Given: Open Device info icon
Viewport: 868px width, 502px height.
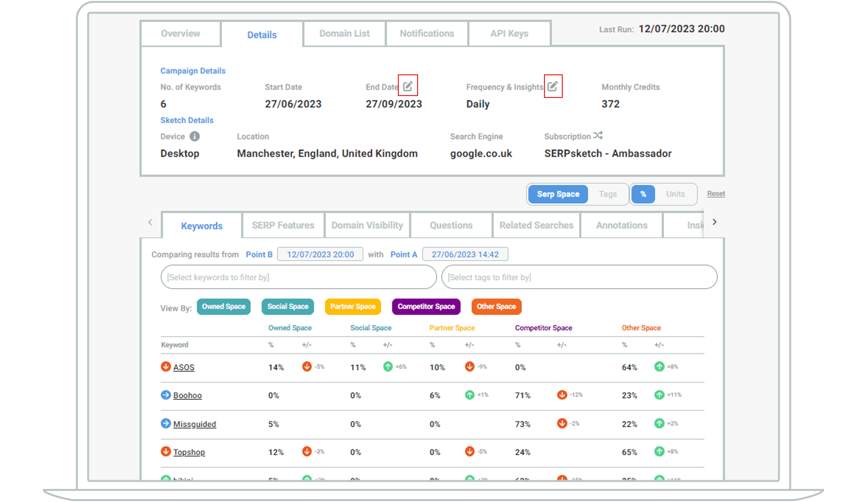Looking at the screenshot, I should coord(194,136).
